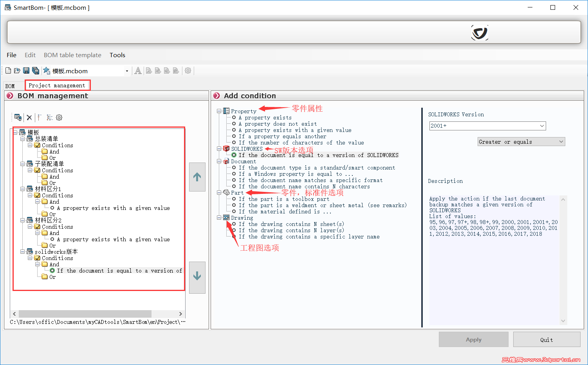Viewport: 588px width, 365px height.
Task: Toggle the Conditions checkbox under 材料区分2
Action: click(x=37, y=227)
